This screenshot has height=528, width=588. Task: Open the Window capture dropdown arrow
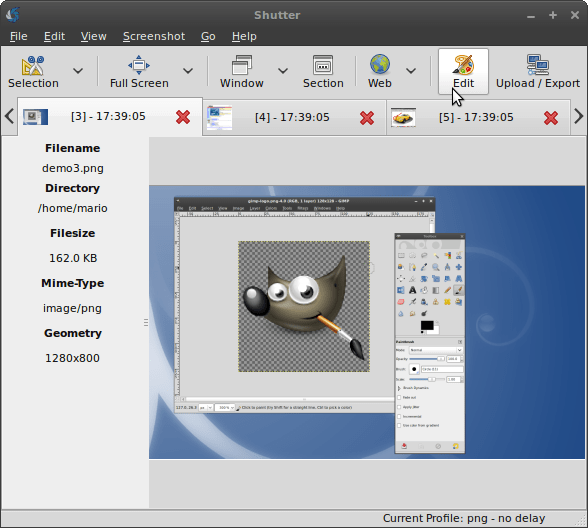283,71
